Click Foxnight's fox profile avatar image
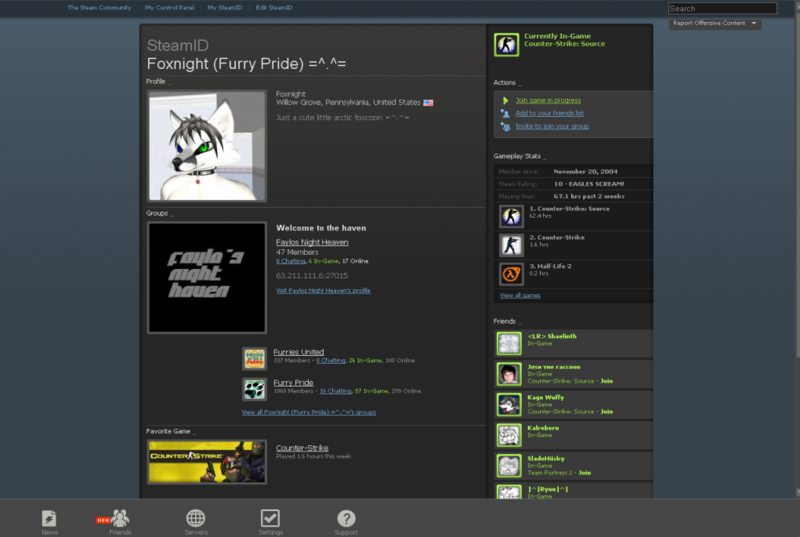 (207, 146)
